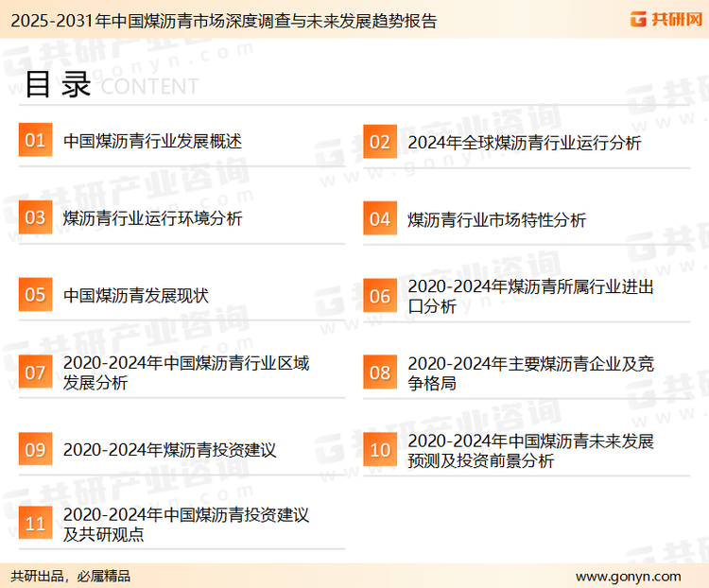Open the www.gonyn.com website link

[x=628, y=576]
